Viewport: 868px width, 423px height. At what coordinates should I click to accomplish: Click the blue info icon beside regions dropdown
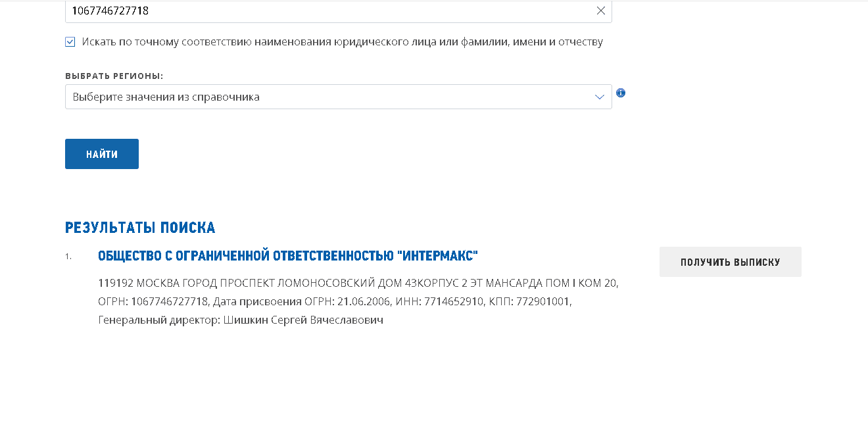point(621,93)
